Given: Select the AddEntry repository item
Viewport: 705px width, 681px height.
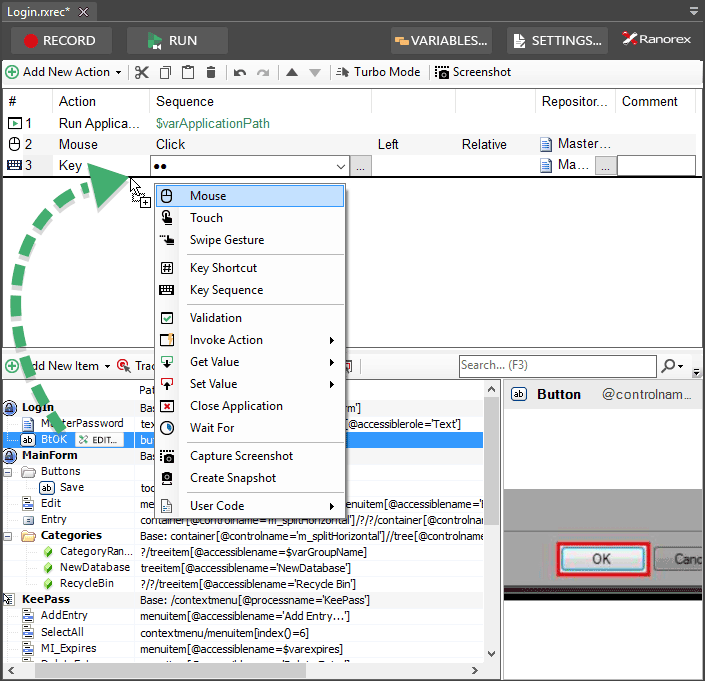Looking at the screenshot, I should tap(64, 615).
